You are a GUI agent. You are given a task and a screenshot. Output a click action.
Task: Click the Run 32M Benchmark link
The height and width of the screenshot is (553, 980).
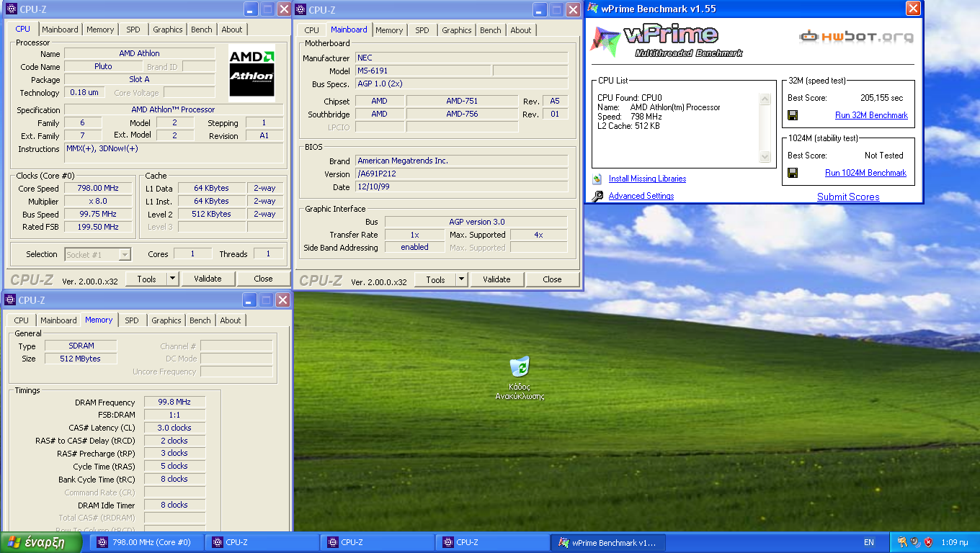pos(871,115)
